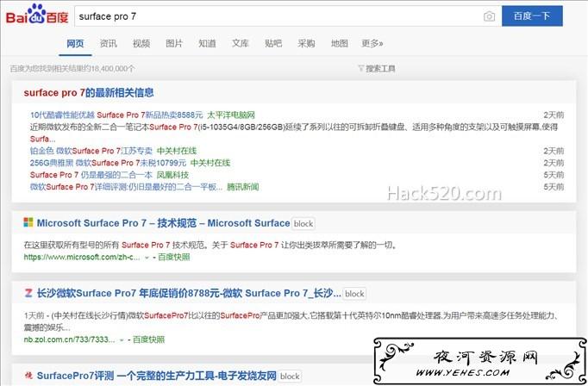Switch to the 采购 tab
This screenshot has width=588, height=386.
coord(306,43)
